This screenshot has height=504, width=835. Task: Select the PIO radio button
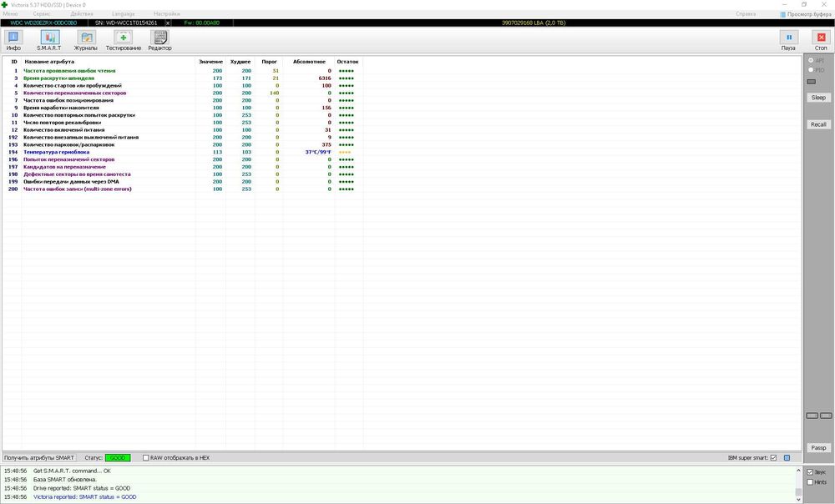(811, 70)
